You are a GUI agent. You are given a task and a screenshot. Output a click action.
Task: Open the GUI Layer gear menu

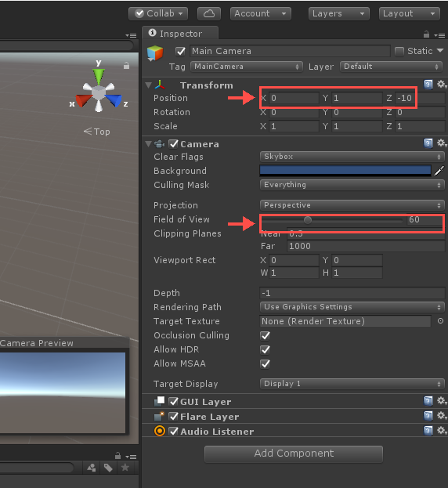coord(442,400)
